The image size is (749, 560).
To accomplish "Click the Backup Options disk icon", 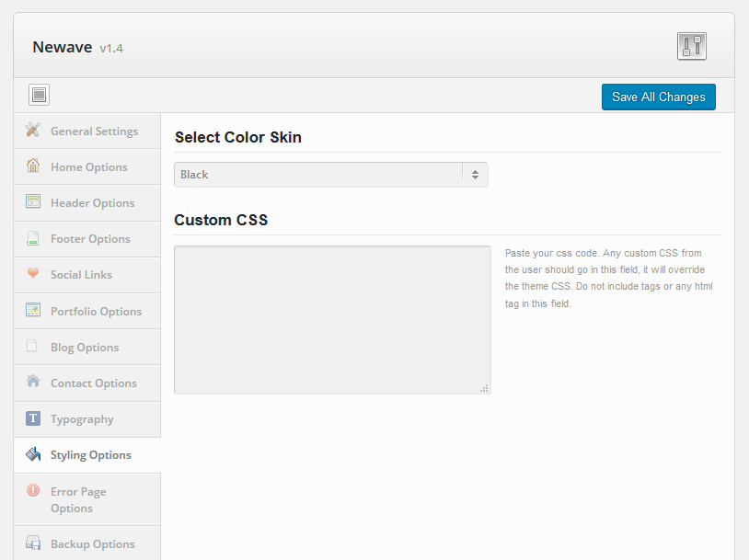I will click(x=33, y=543).
